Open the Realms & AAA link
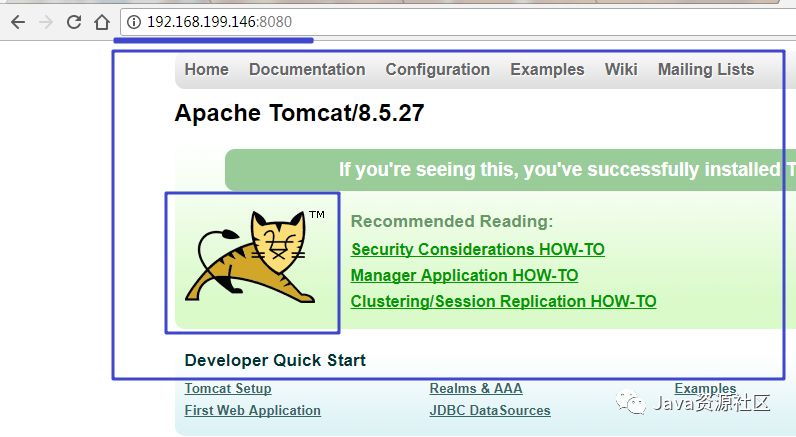Image resolution: width=796 pixels, height=437 pixels. tap(476, 388)
